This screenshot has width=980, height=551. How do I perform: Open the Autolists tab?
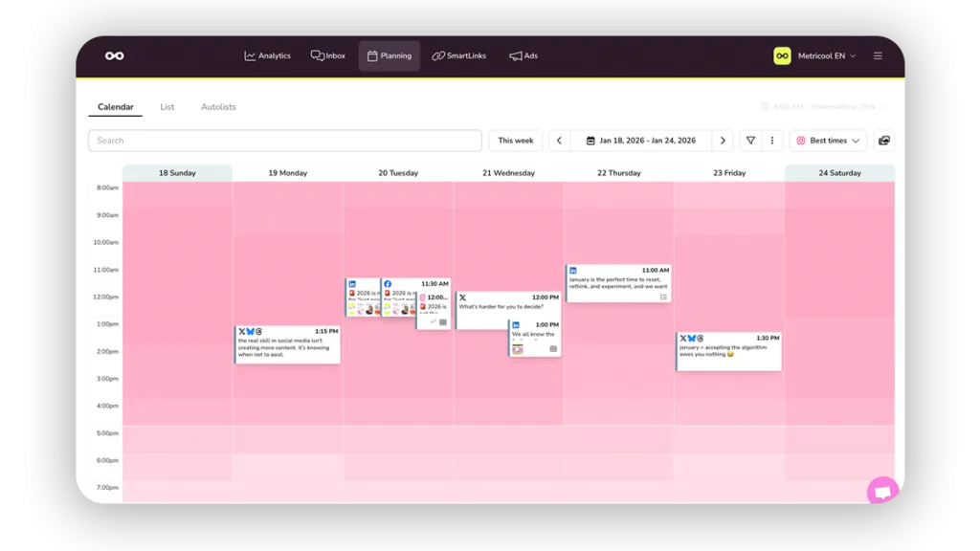(x=218, y=106)
